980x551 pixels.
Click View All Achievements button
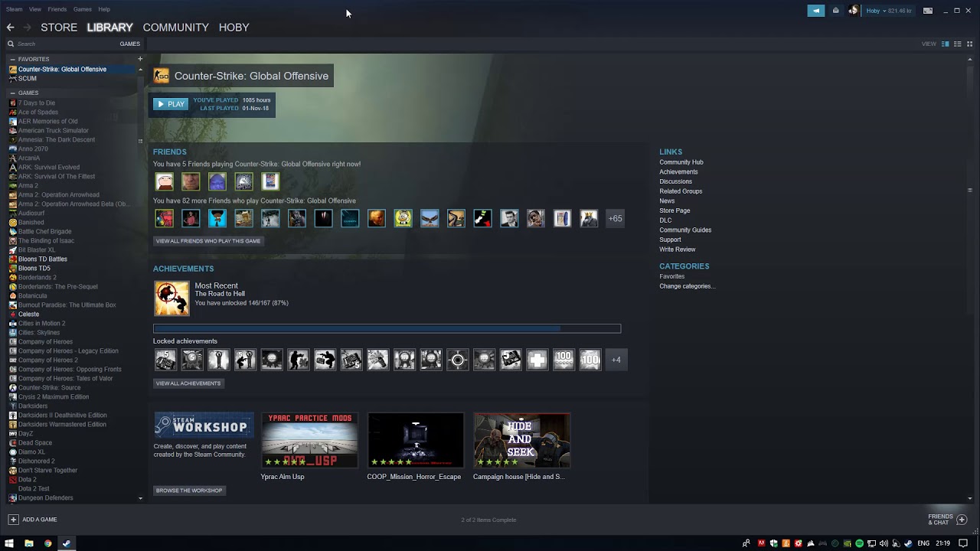[188, 383]
